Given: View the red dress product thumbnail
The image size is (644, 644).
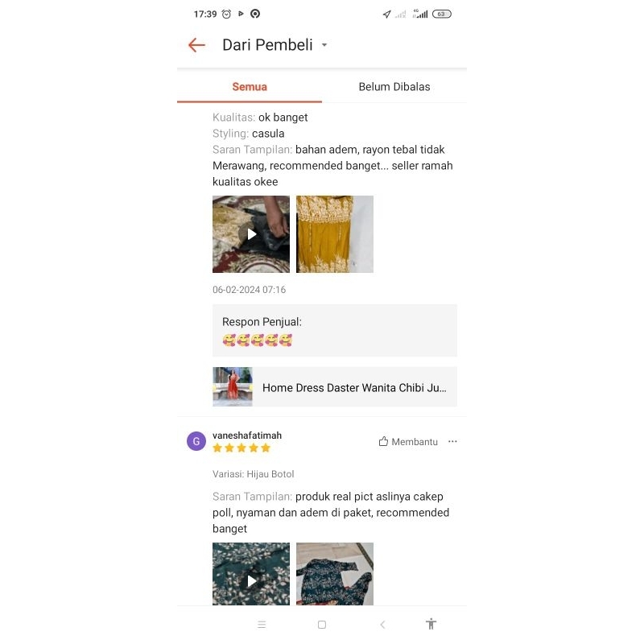Looking at the screenshot, I should [233, 387].
